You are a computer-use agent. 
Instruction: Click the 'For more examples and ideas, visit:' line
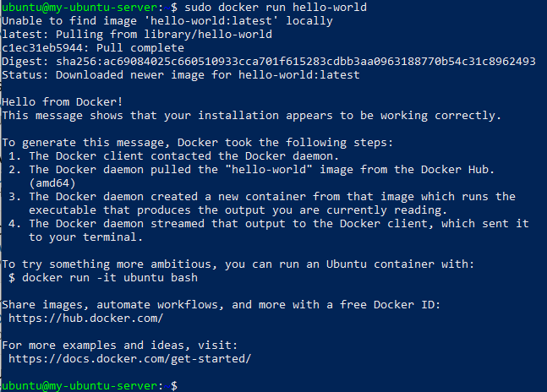[119, 345]
